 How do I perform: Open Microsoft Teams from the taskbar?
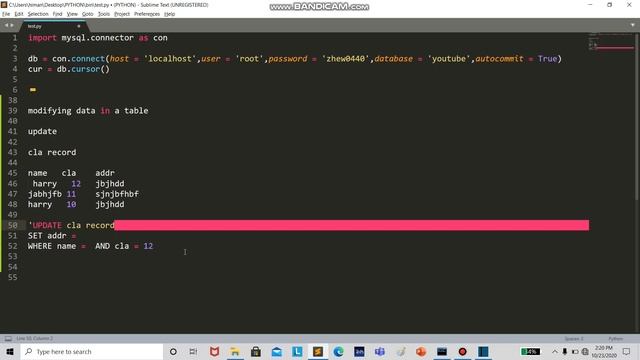pyautogui.click(x=380, y=351)
